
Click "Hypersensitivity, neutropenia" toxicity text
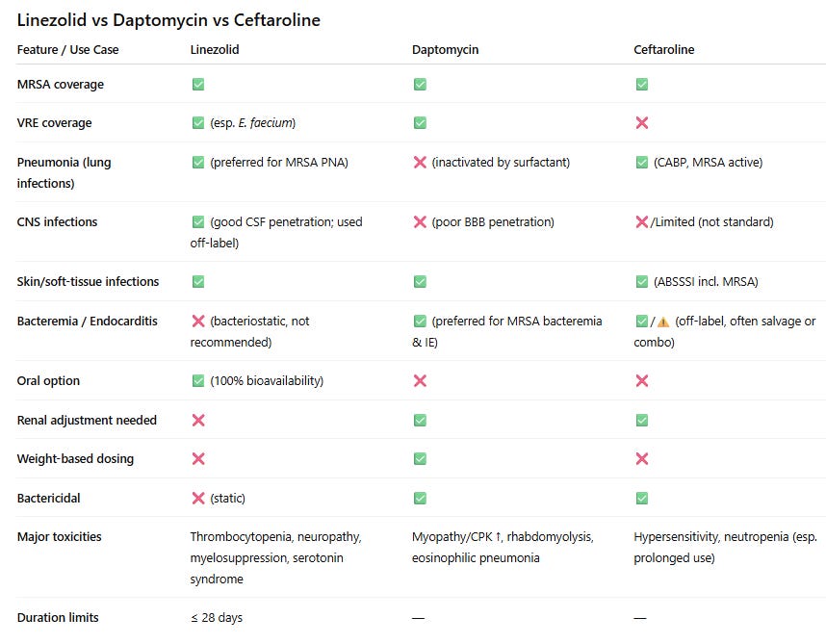coord(711,536)
